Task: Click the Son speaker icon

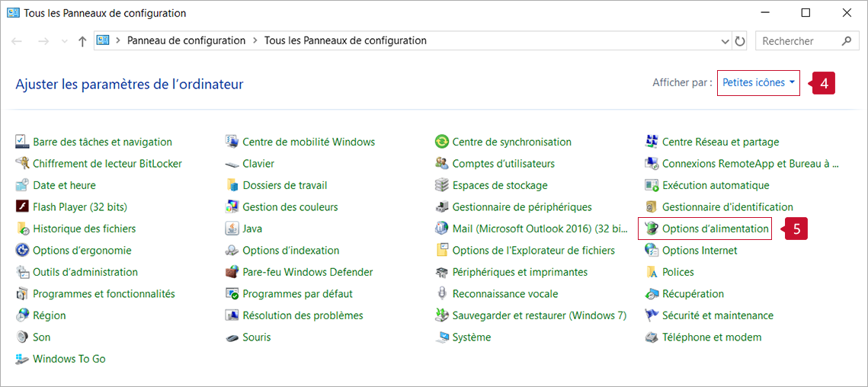Action: 22,337
